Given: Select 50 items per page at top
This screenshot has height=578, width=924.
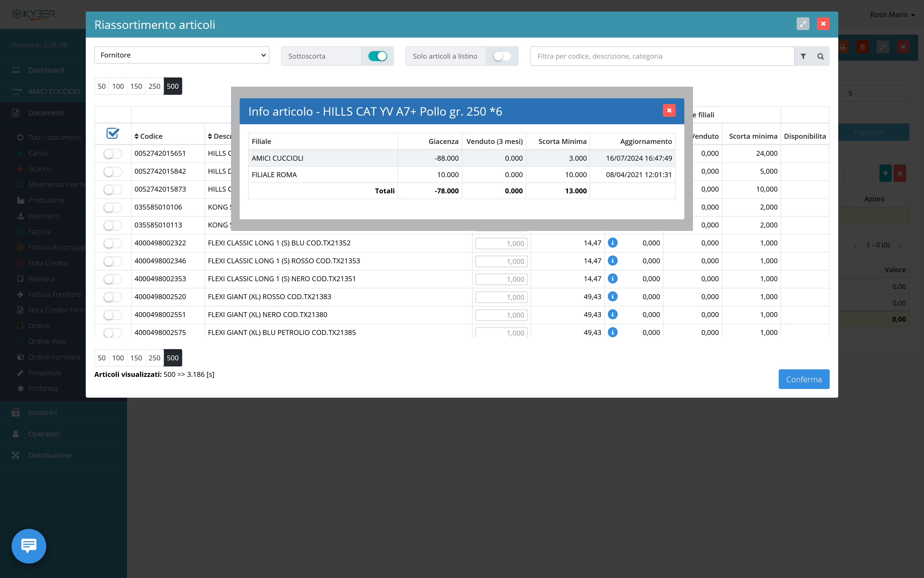Looking at the screenshot, I should tap(102, 86).
